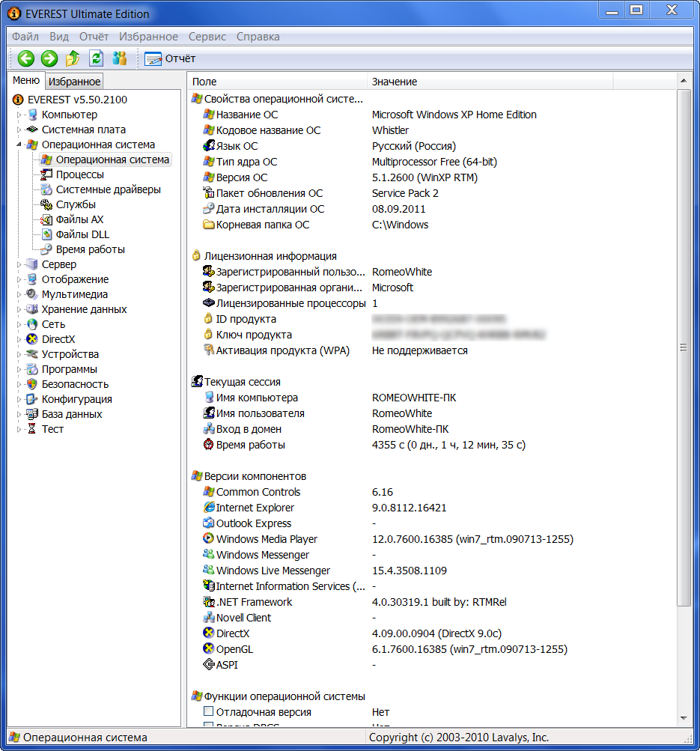Toggle the Отладочная версия checkbox
Image resolution: width=700 pixels, height=751 pixels.
pyautogui.click(x=208, y=711)
